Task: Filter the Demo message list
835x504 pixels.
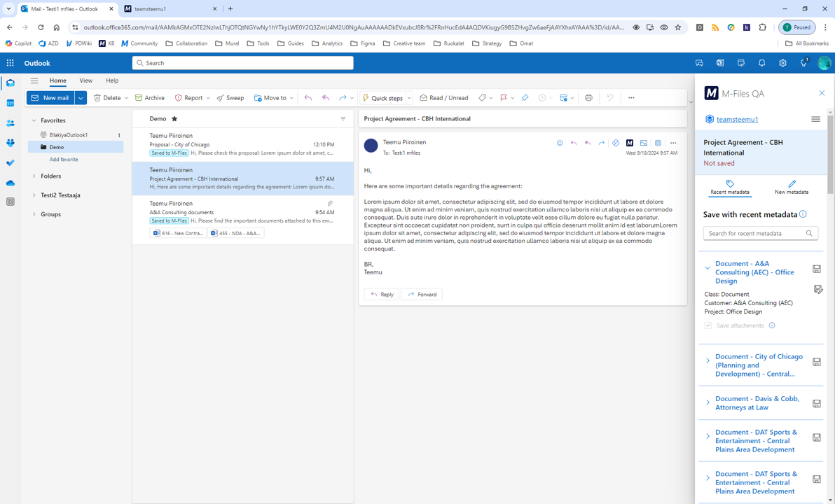Action: 343,119
